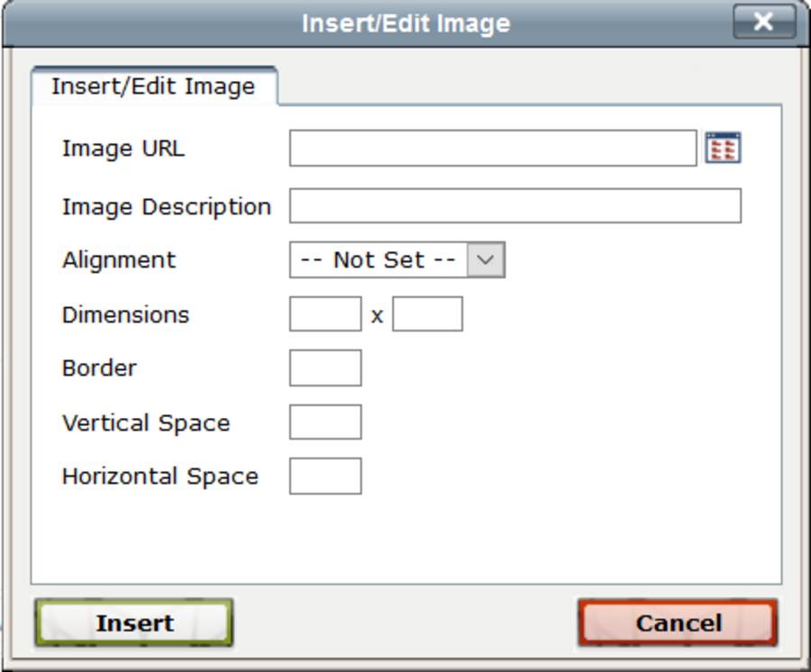Click the Alignment label
This screenshot has width=811, height=672.
(x=119, y=259)
